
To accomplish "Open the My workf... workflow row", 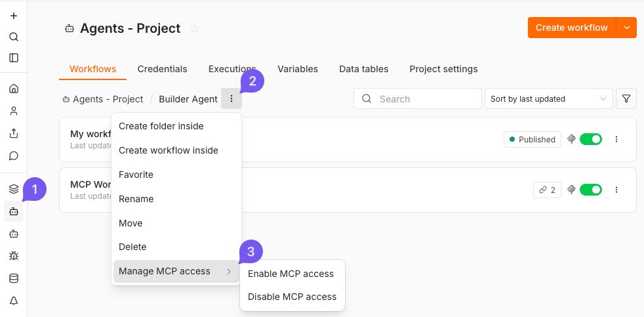I will pos(348,139).
